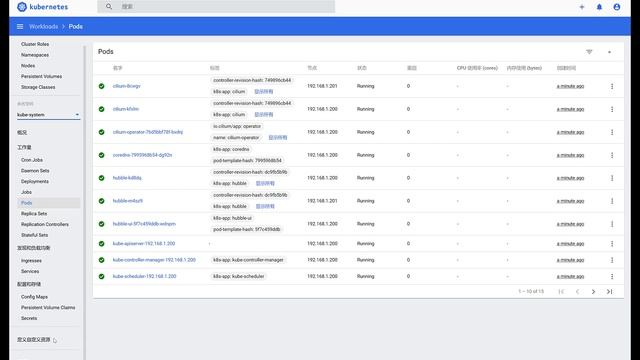Go to next page of pods

pyautogui.click(x=593, y=291)
